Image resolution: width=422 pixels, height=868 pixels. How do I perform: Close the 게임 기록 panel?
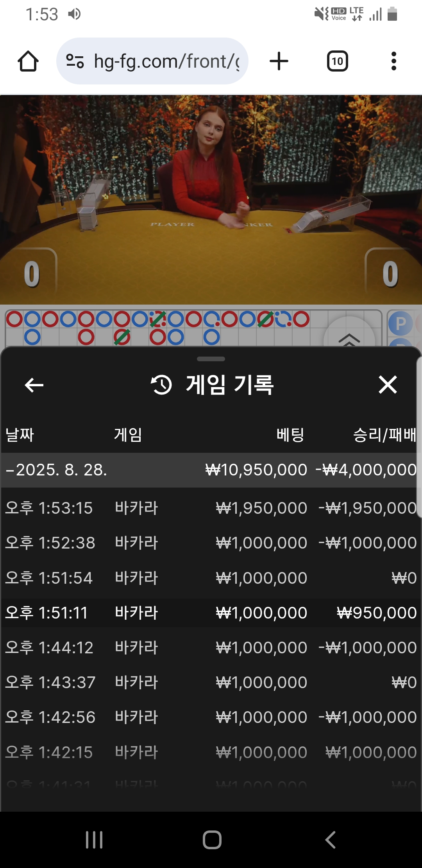[388, 385]
